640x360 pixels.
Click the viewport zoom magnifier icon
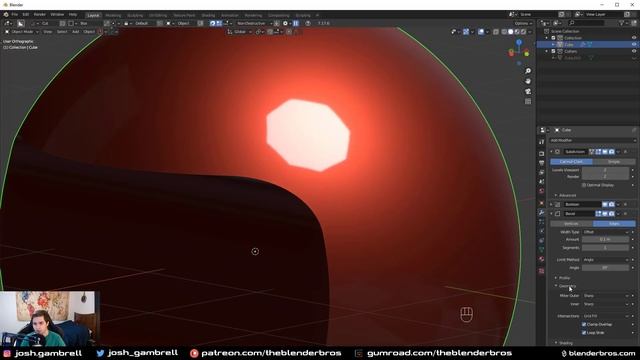pos(528,71)
